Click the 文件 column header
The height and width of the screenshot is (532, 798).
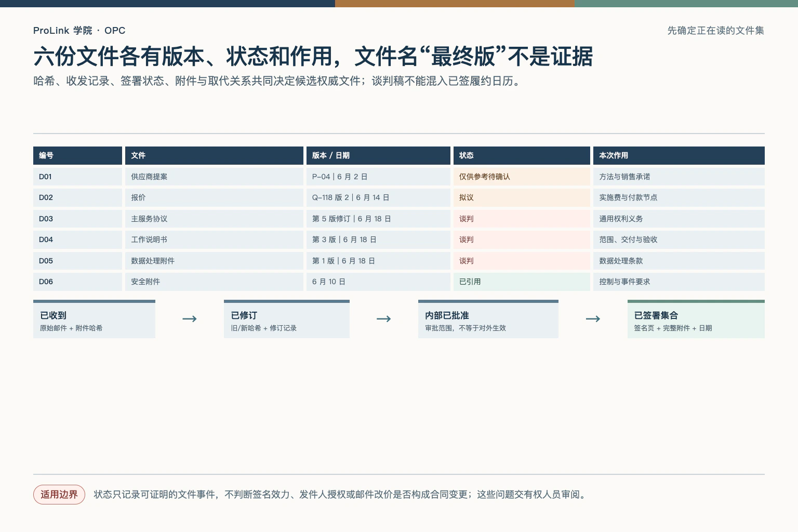pyautogui.click(x=214, y=155)
